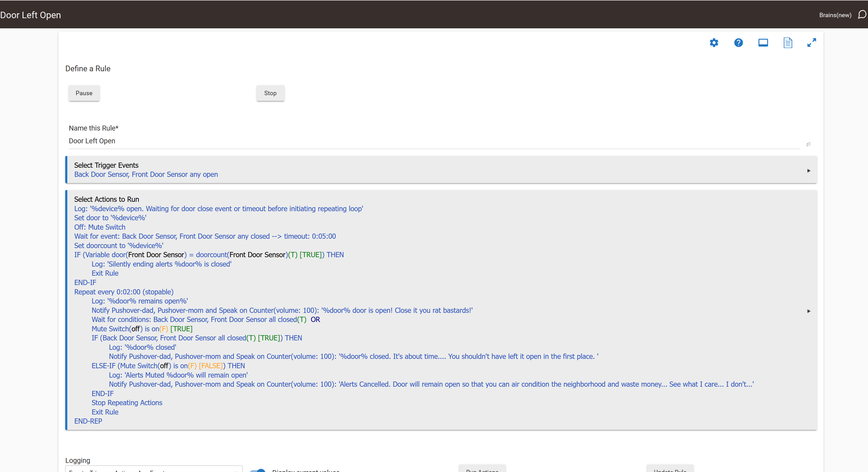Click the Repeat every 0:02:00 action line

tap(124, 292)
